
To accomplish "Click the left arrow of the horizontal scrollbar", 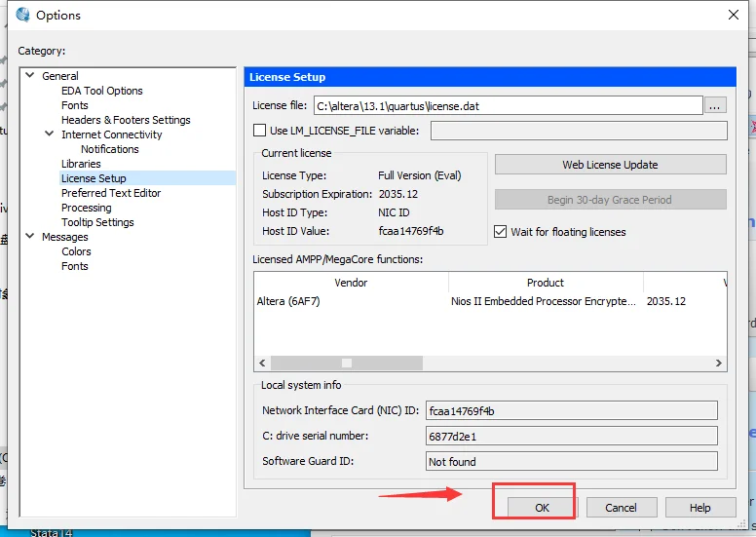I will pos(262,363).
